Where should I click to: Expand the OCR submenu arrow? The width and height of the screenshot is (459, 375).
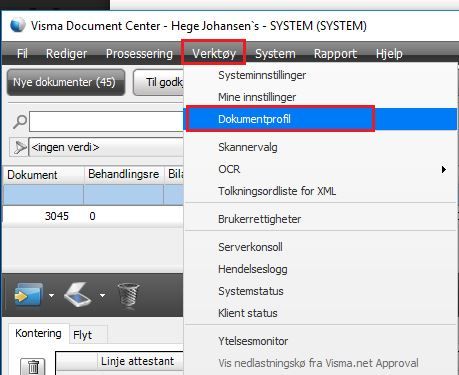click(x=443, y=169)
